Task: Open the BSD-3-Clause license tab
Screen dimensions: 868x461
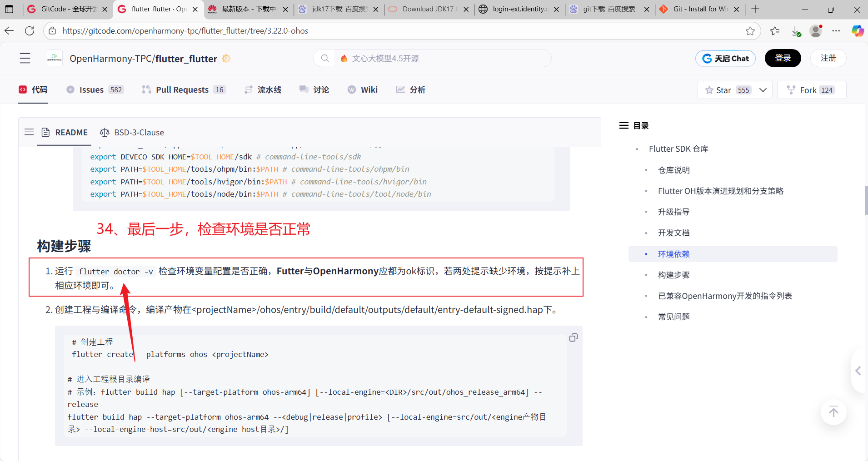Action: [132, 132]
